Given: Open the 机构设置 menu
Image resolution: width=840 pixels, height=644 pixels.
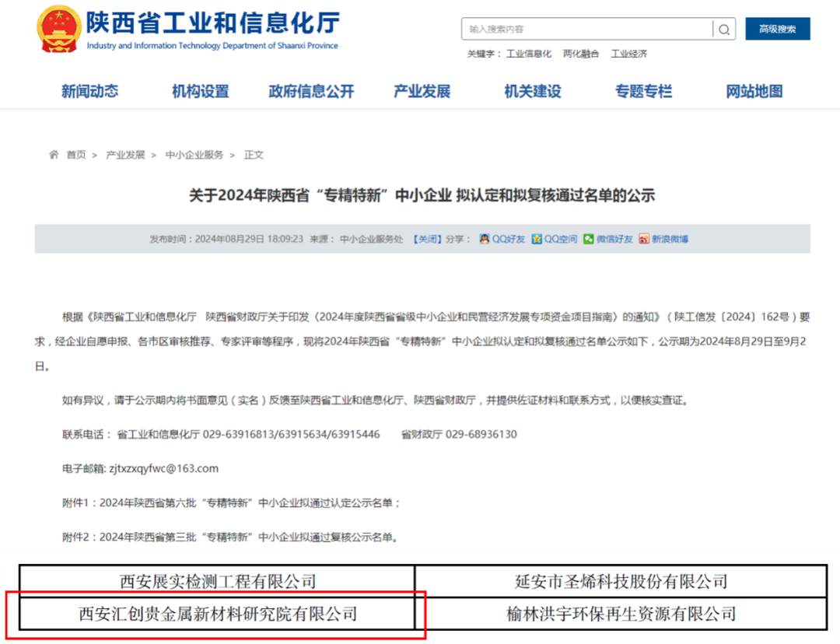Looking at the screenshot, I should 201,91.
